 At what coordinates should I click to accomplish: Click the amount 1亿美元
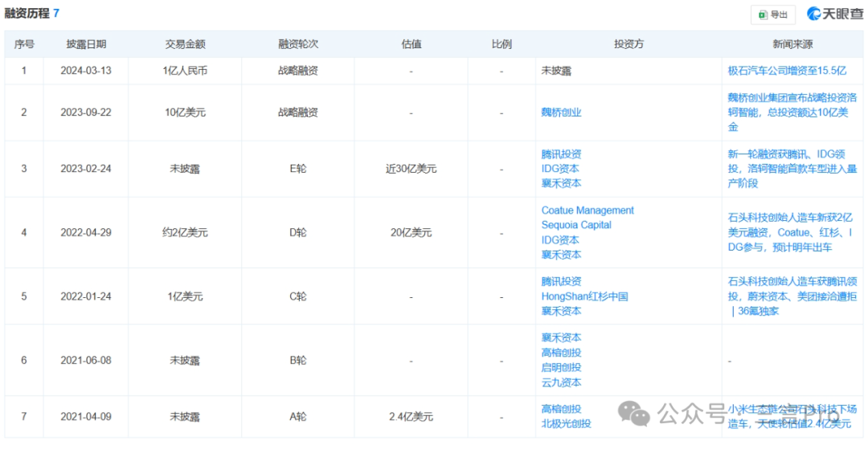185,296
